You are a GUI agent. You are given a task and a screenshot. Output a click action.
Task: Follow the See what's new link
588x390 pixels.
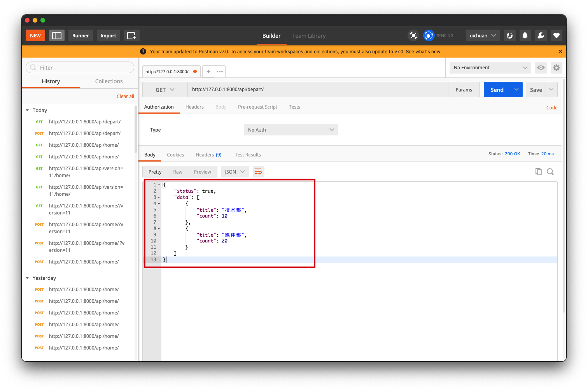[423, 52]
